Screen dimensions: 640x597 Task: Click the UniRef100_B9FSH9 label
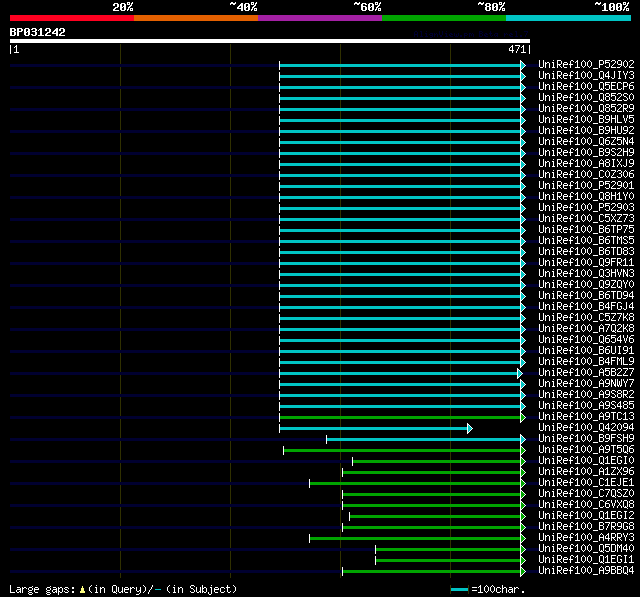point(586,439)
